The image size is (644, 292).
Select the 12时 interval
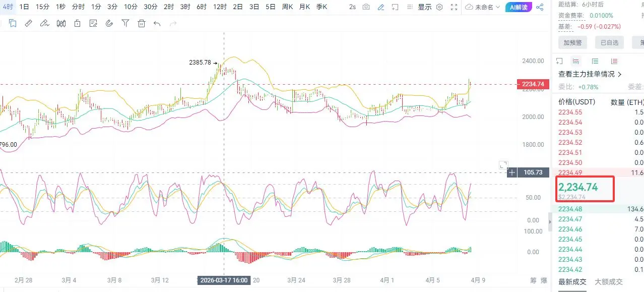coord(220,7)
